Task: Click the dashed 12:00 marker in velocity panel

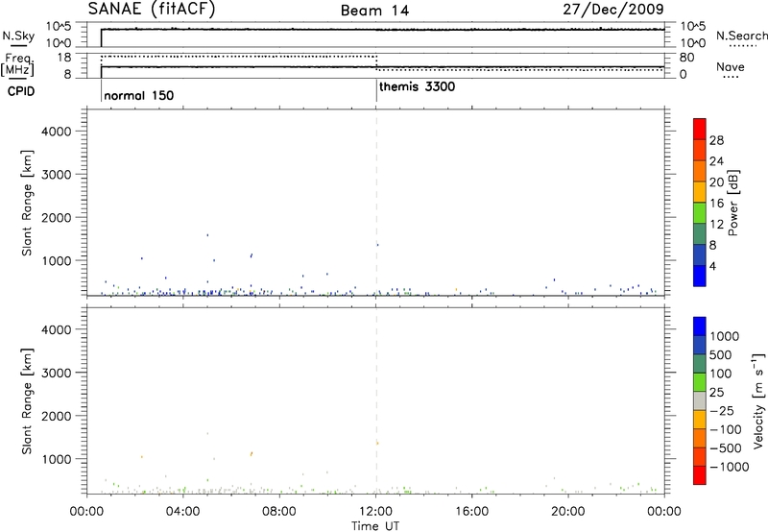Action: click(x=376, y=400)
